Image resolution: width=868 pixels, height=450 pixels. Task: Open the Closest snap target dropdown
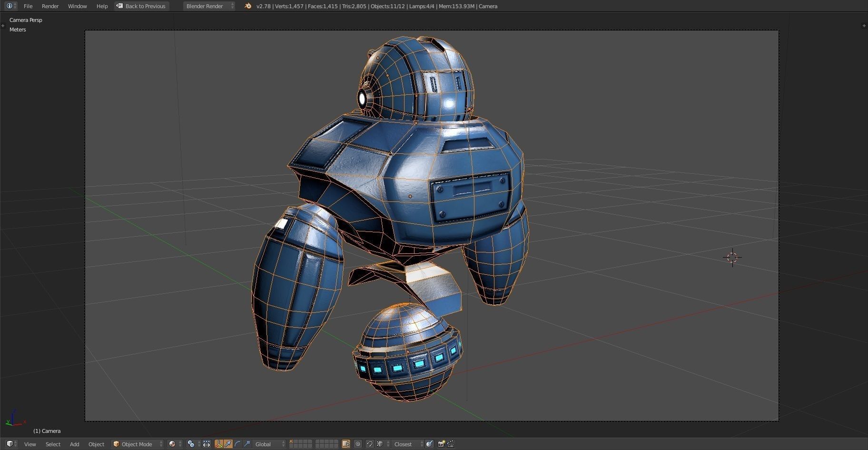(407, 444)
